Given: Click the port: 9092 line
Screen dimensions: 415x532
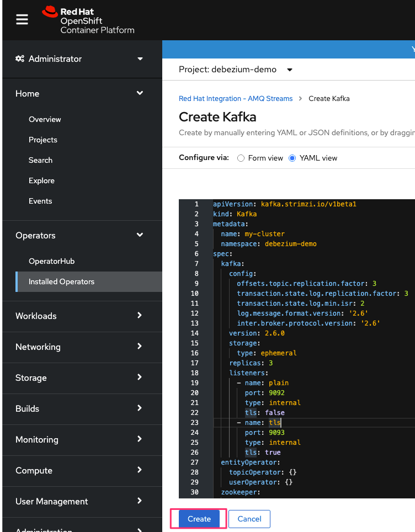Looking at the screenshot, I should click(x=265, y=392).
